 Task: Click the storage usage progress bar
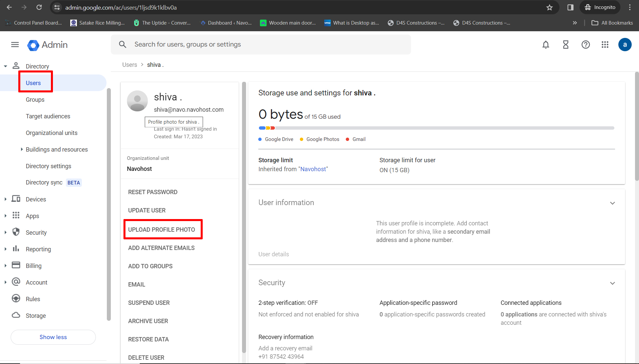click(436, 128)
